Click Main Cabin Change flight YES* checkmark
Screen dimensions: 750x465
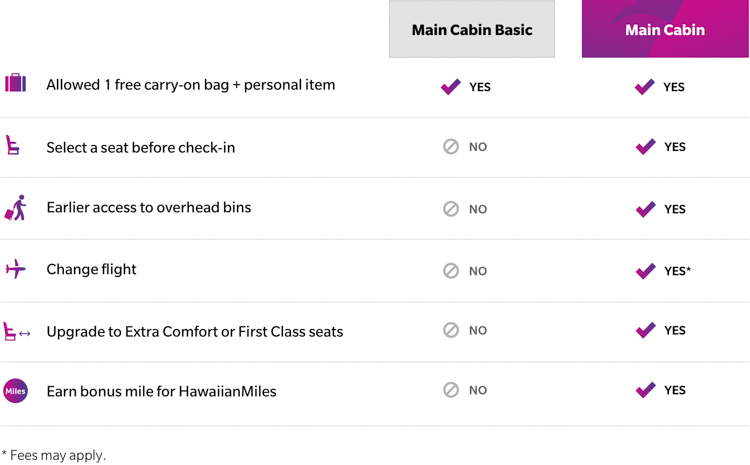point(646,271)
